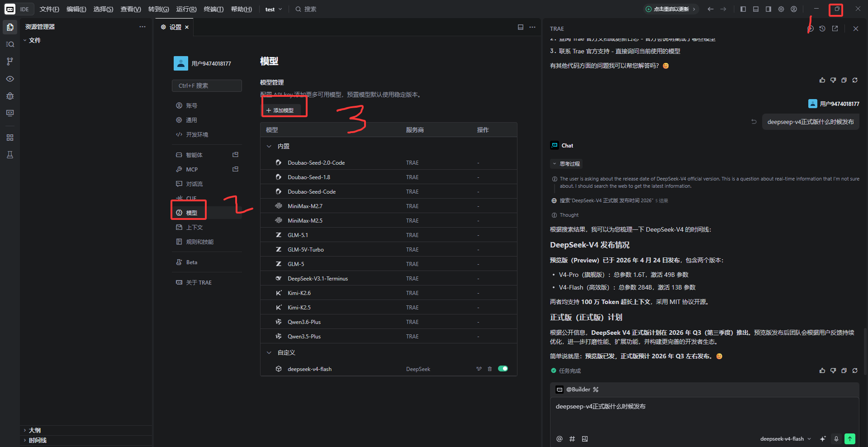Screen dimensions: 868x447
Task: Open chat history in the TRAE panel
Action: click(822, 29)
